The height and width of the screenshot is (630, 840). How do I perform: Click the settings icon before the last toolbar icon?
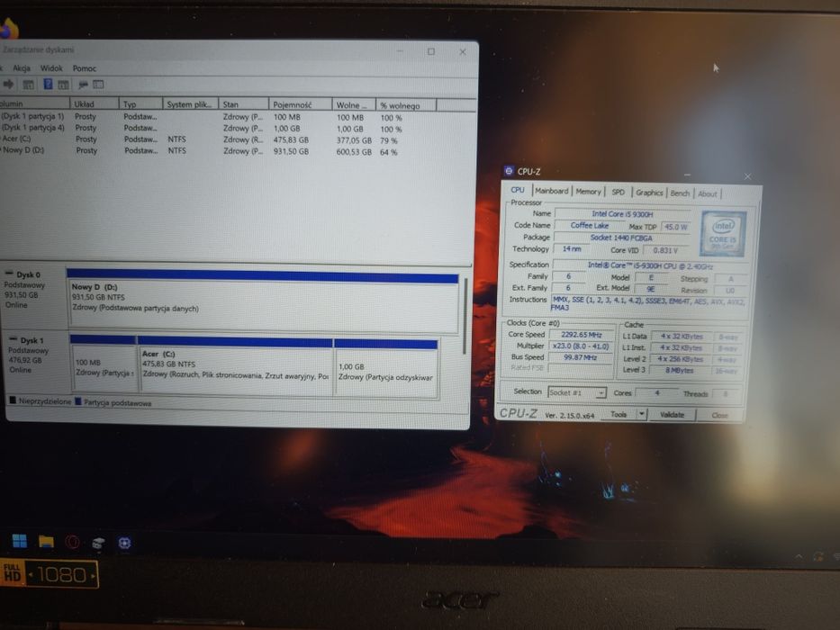coord(83,85)
